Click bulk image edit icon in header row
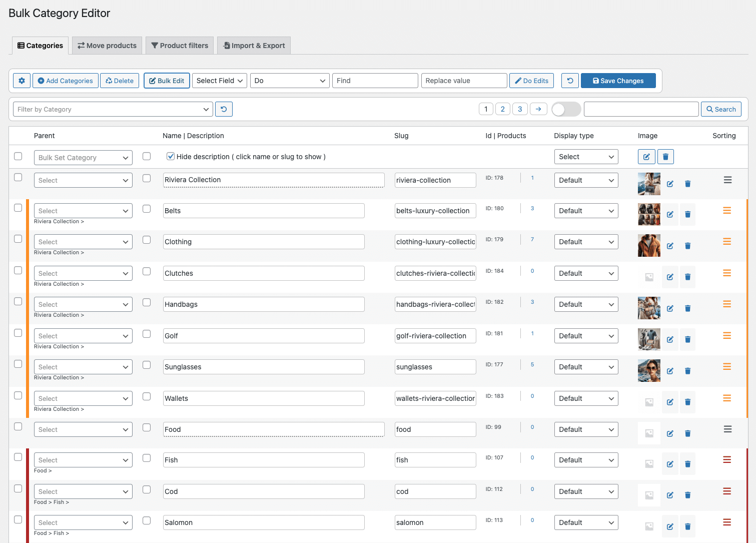The width and height of the screenshot is (756, 543). pos(646,157)
